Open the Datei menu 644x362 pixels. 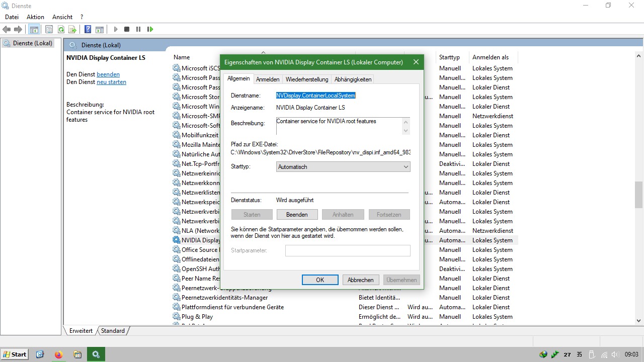(12, 17)
